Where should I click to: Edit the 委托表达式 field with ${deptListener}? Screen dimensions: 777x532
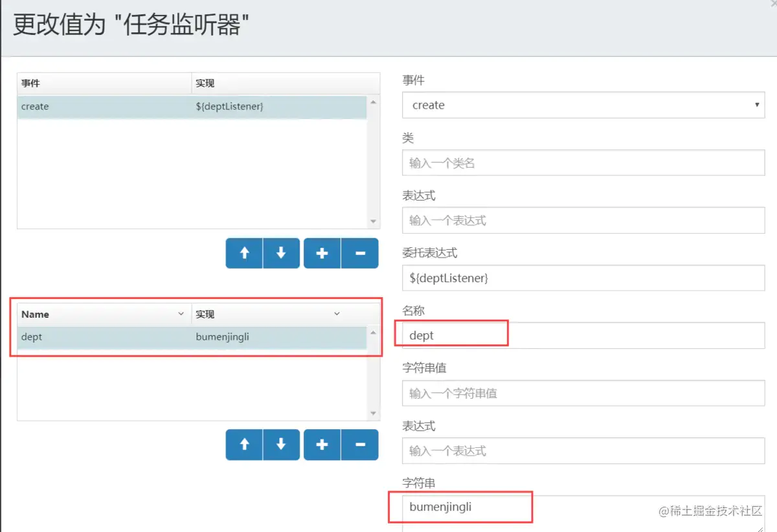pyautogui.click(x=583, y=278)
